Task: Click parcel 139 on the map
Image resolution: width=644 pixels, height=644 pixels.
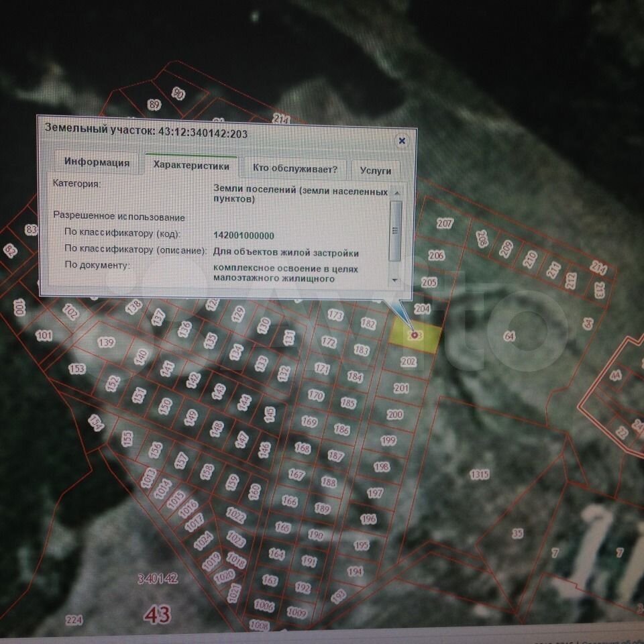Action: pyautogui.click(x=106, y=342)
